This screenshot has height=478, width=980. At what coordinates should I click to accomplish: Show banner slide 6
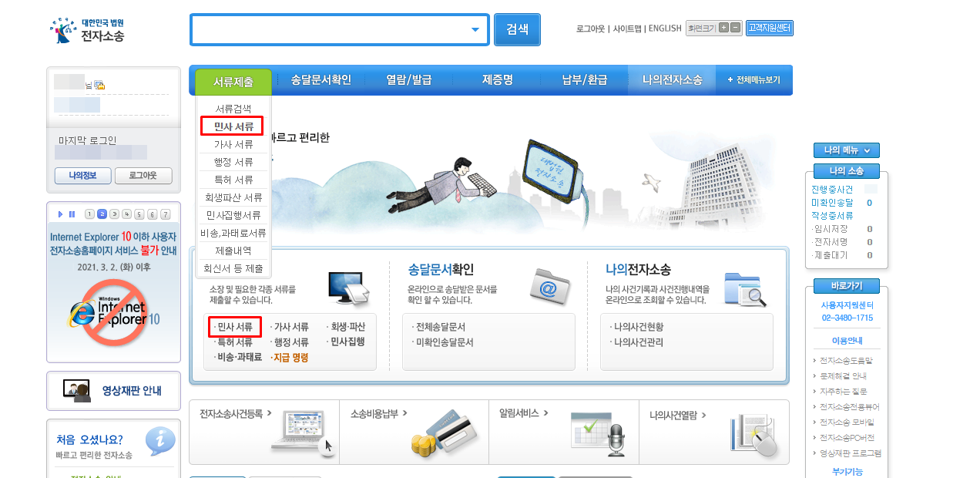[x=152, y=214]
